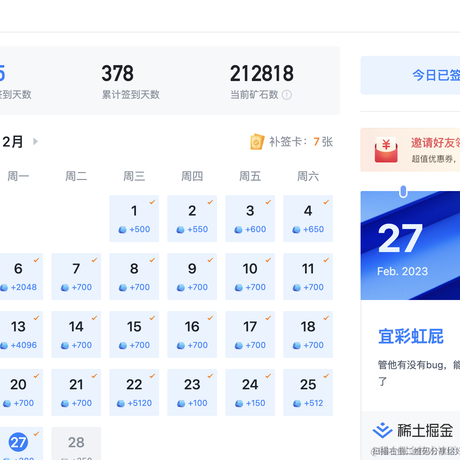Click the 累计签到天数 label
This screenshot has width=460, height=460.
click(131, 95)
